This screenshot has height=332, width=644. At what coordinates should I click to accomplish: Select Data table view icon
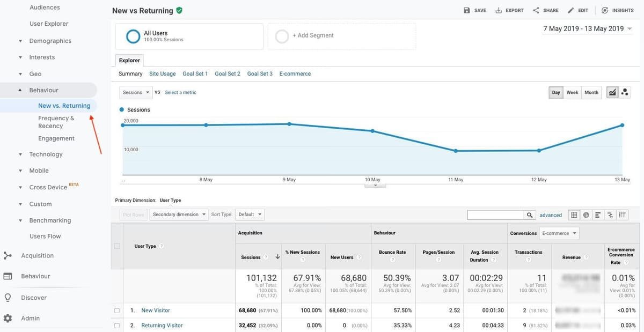click(x=574, y=215)
